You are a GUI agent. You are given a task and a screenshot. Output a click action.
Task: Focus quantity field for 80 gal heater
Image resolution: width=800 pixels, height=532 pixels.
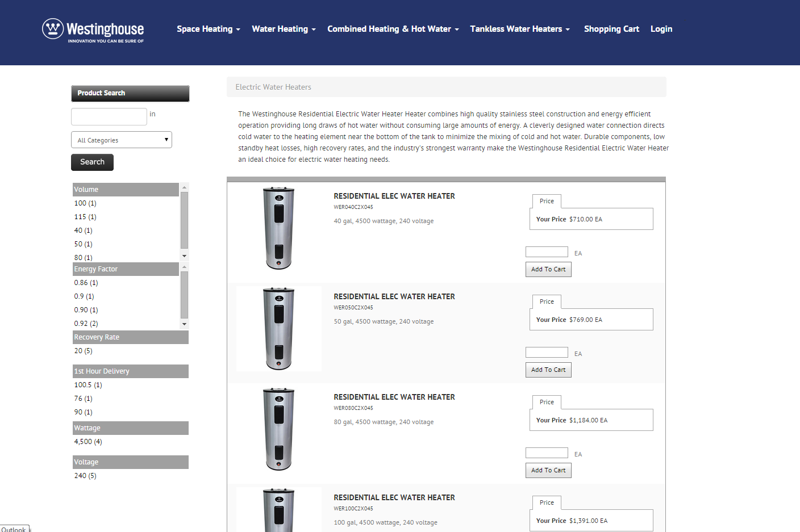[x=547, y=453]
